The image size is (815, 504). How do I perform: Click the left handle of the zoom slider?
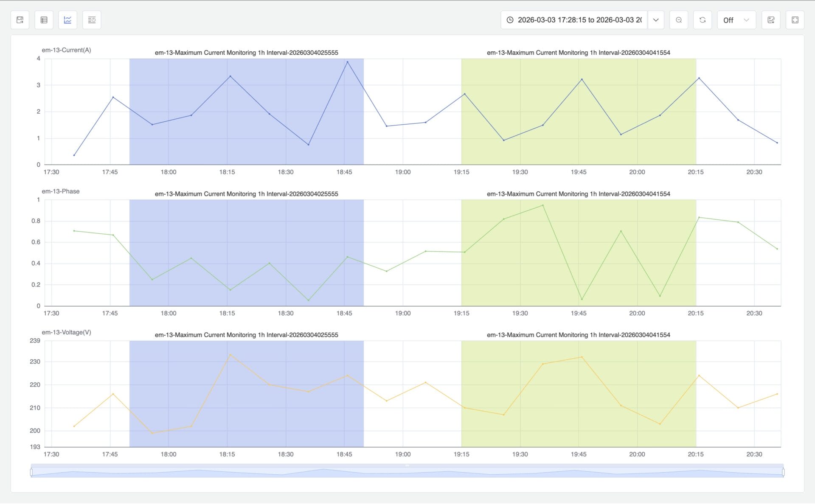point(31,472)
